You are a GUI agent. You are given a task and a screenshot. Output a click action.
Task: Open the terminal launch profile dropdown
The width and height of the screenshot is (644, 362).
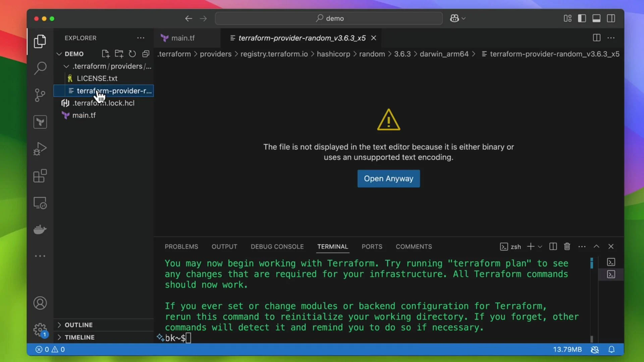[540, 247]
